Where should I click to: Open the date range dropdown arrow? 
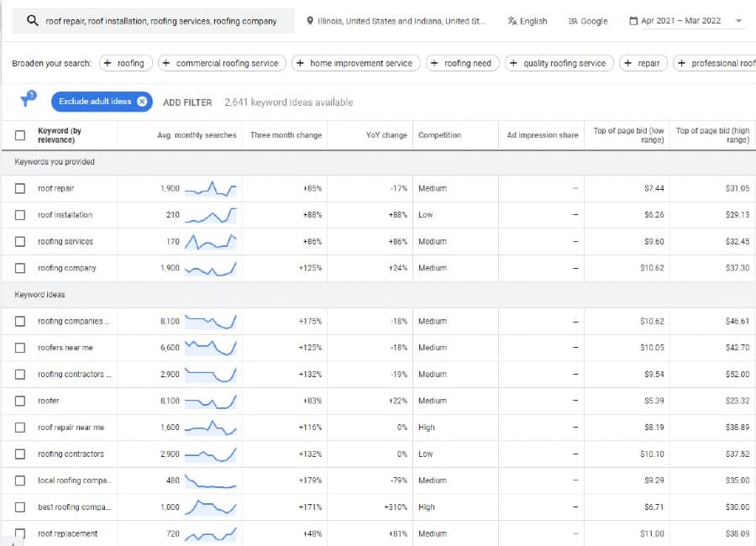click(x=738, y=21)
